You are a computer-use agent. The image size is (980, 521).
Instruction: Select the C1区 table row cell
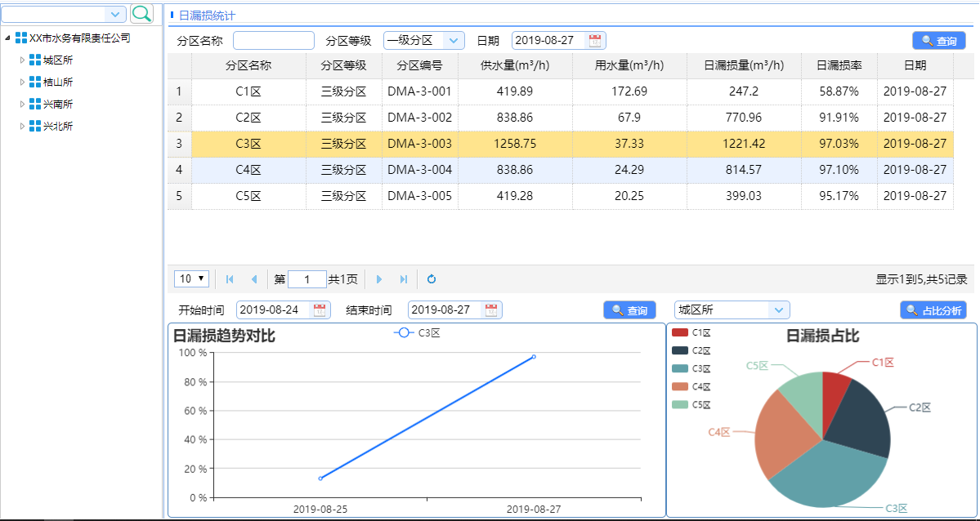click(248, 91)
